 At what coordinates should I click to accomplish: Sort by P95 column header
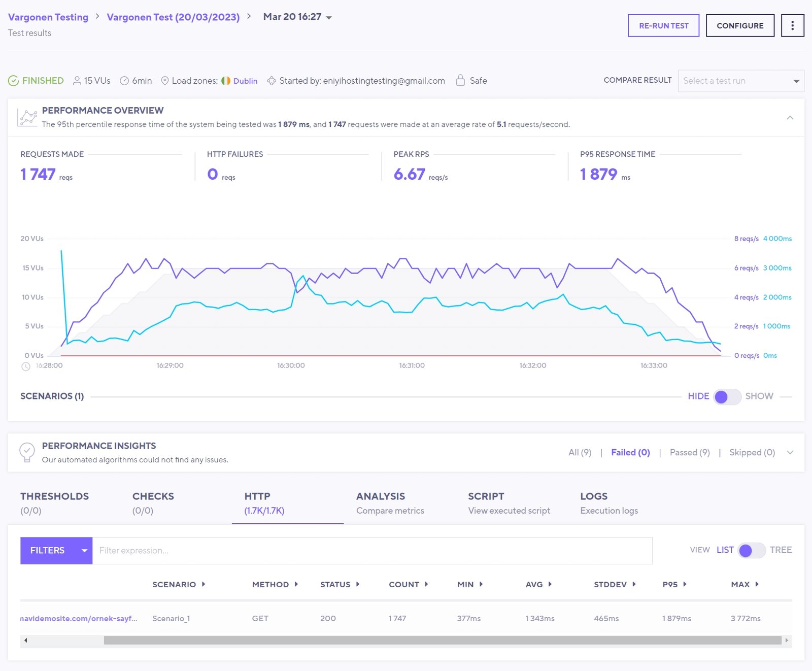[674, 584]
